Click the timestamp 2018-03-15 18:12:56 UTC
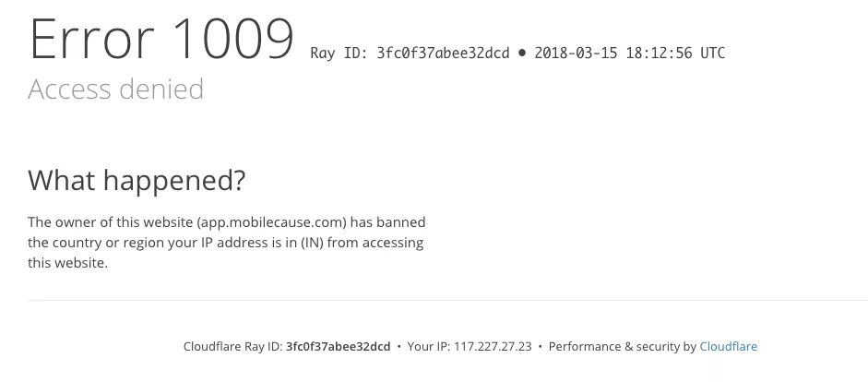This screenshot has width=868, height=382. click(x=629, y=54)
